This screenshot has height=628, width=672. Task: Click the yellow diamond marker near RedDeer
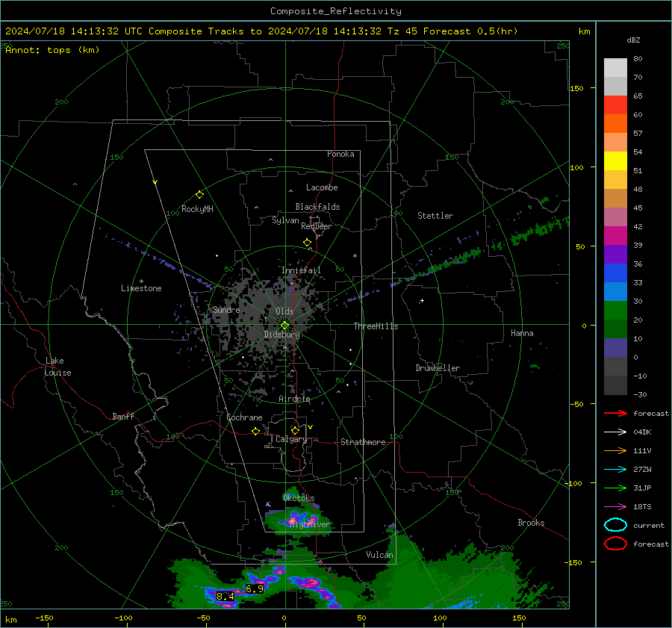pyautogui.click(x=307, y=243)
